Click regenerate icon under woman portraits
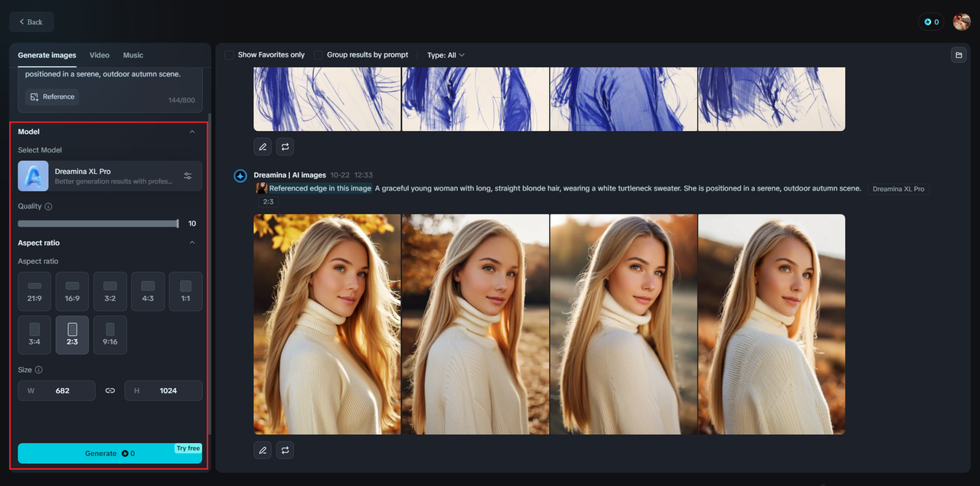The image size is (980, 486). point(285,450)
